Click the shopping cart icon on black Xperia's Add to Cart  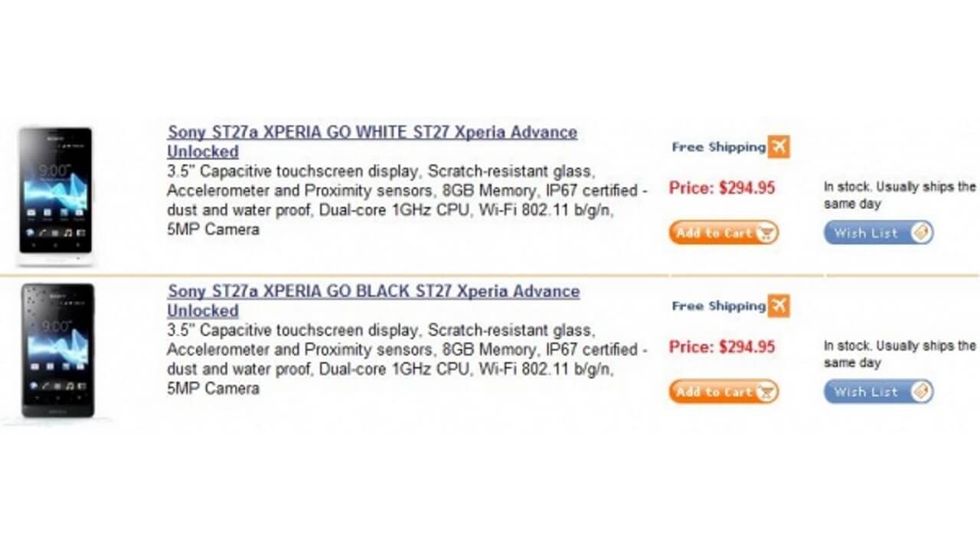click(766, 391)
